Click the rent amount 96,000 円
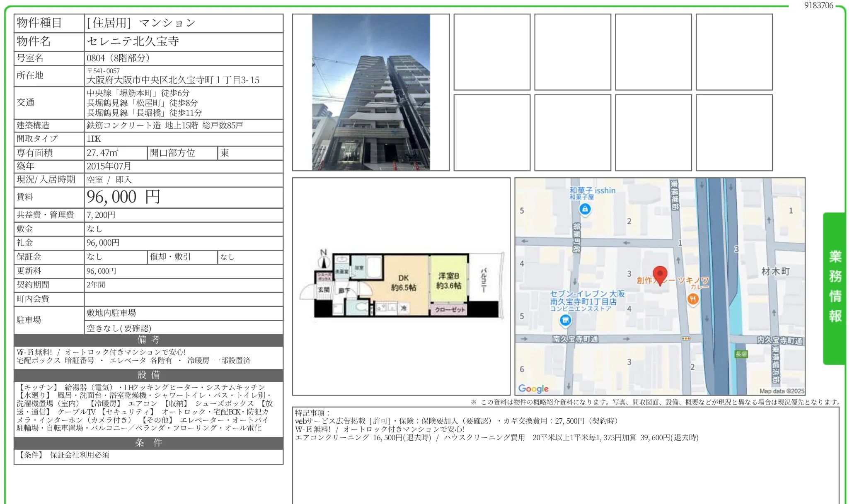Image resolution: width=852 pixels, height=504 pixels. [123, 197]
